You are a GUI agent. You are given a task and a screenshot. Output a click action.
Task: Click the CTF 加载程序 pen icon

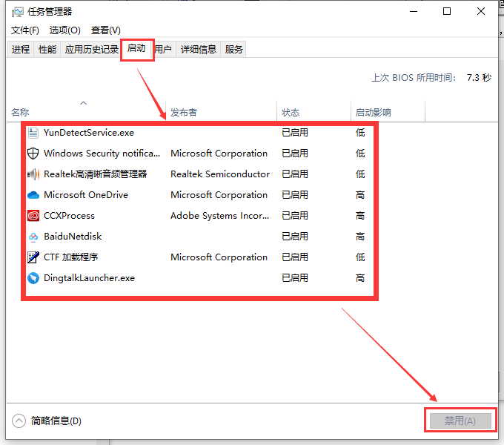[x=33, y=257]
